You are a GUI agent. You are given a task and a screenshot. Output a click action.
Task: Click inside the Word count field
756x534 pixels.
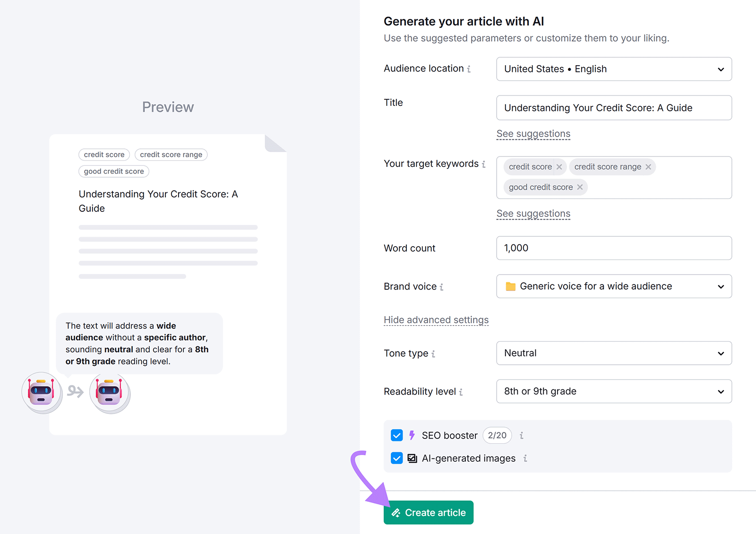pos(613,248)
